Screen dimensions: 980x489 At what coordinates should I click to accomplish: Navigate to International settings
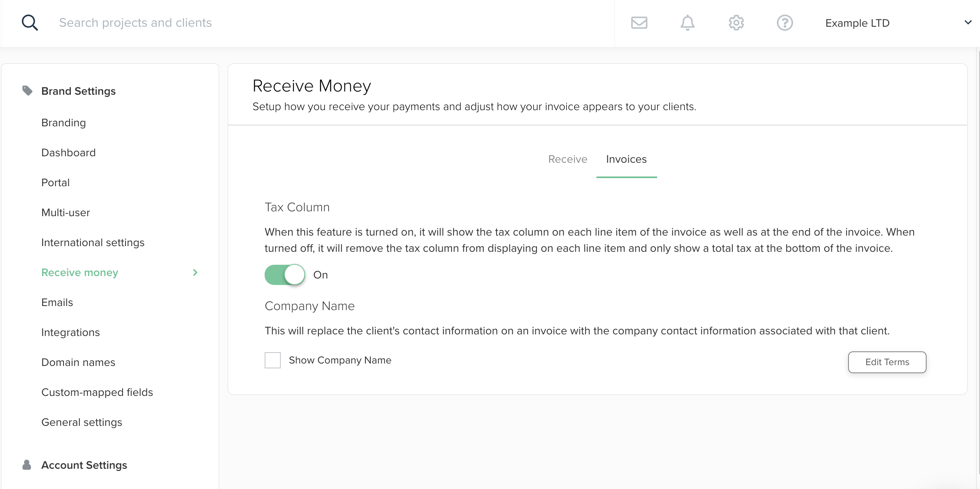pyautogui.click(x=93, y=242)
